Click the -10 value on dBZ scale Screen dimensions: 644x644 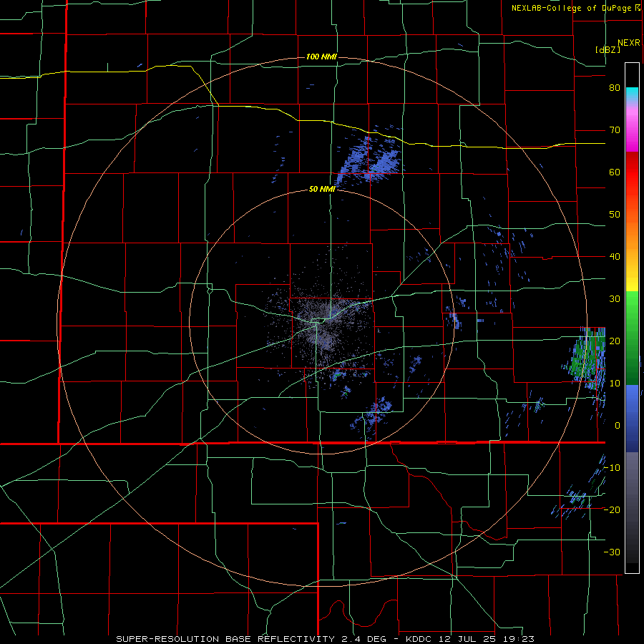coord(612,468)
